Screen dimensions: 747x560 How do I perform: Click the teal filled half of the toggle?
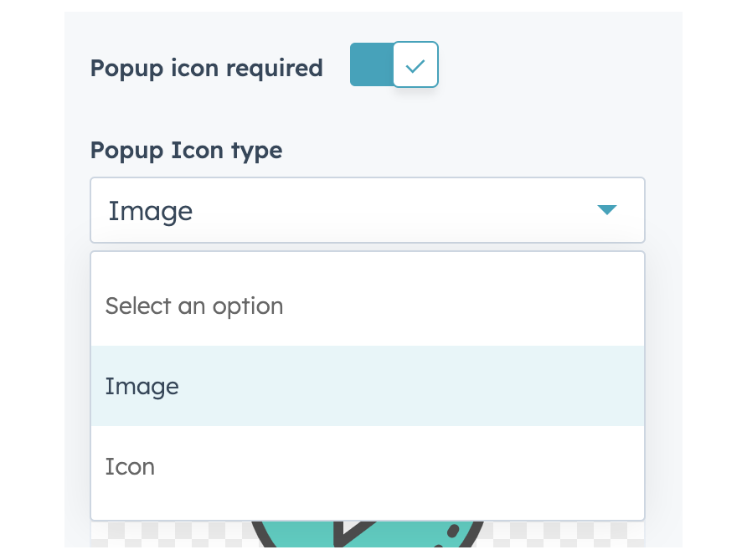point(372,64)
